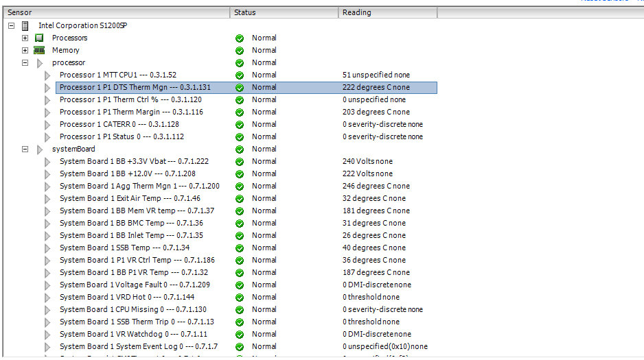Click the '51 unspecified none' reading

tap(376, 75)
